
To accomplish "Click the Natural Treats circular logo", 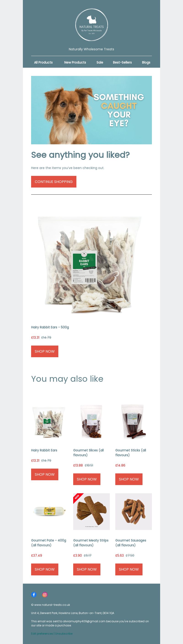I will tap(91, 25).
